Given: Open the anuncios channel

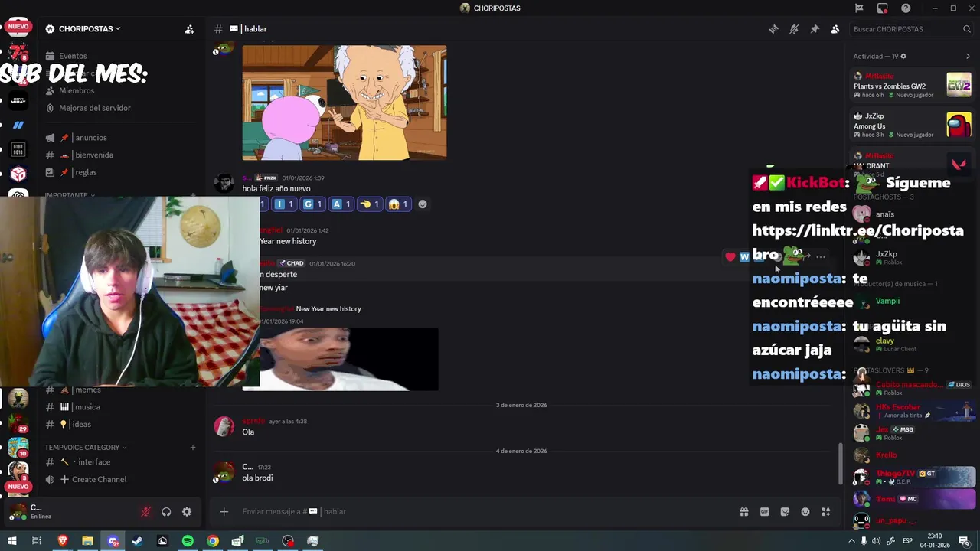Looking at the screenshot, I should pos(91,138).
